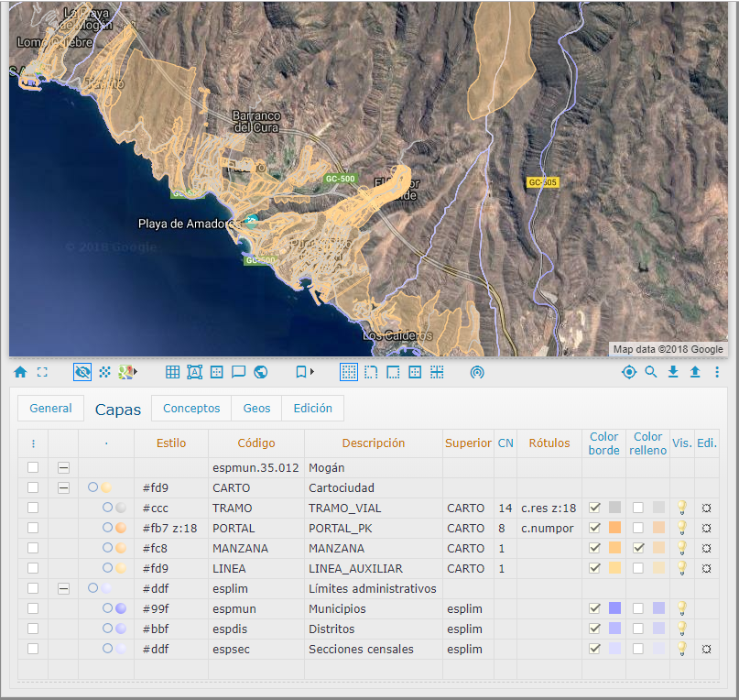739x700 pixels.
Task: Collapse the esplim layer group
Action: [63, 588]
